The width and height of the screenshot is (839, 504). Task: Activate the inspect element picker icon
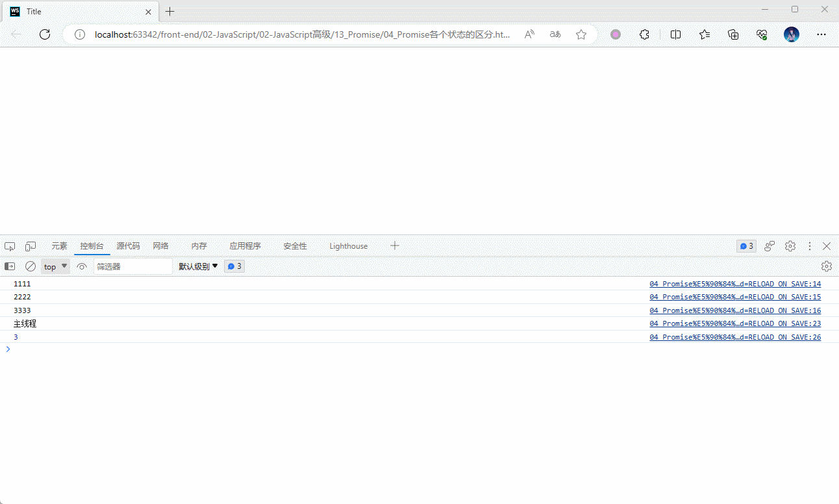tap(10, 246)
